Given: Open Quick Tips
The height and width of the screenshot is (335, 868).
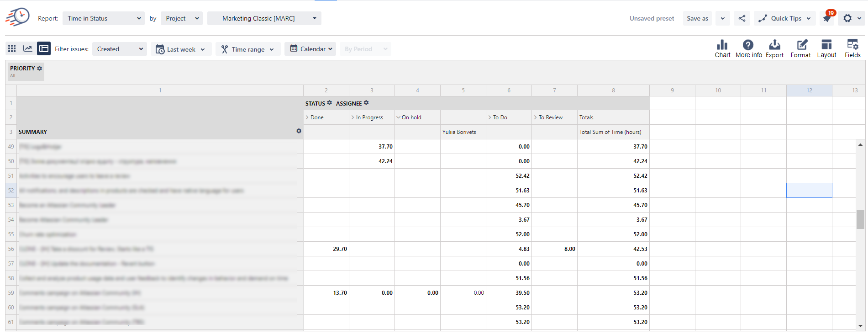Looking at the screenshot, I should click(784, 18).
